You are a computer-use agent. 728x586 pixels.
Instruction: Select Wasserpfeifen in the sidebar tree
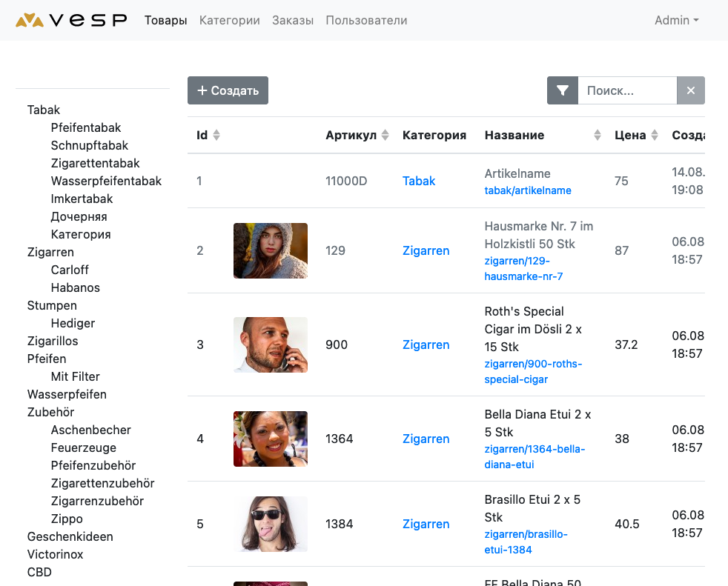67,394
